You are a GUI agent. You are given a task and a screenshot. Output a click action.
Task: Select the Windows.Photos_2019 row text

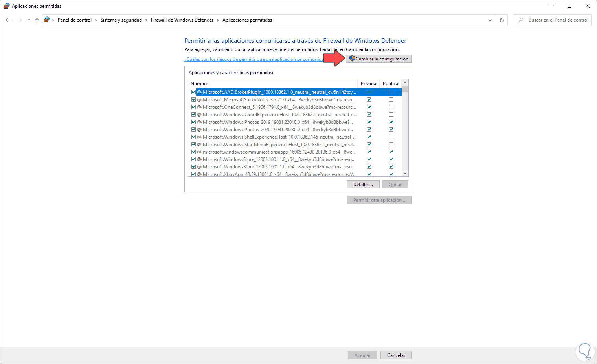275,122
